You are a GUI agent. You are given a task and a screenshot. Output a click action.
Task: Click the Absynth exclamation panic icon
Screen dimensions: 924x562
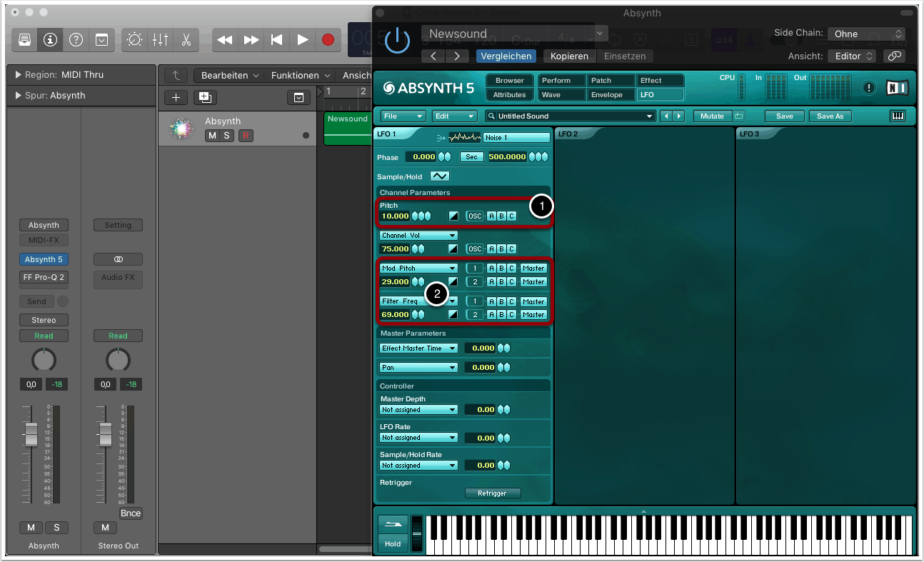pos(868,88)
